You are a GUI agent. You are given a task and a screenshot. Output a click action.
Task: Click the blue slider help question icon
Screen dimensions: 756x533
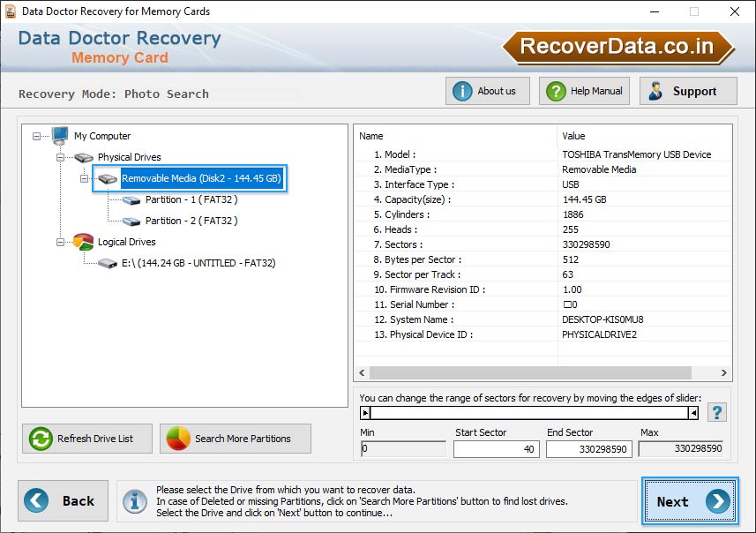[x=717, y=412]
